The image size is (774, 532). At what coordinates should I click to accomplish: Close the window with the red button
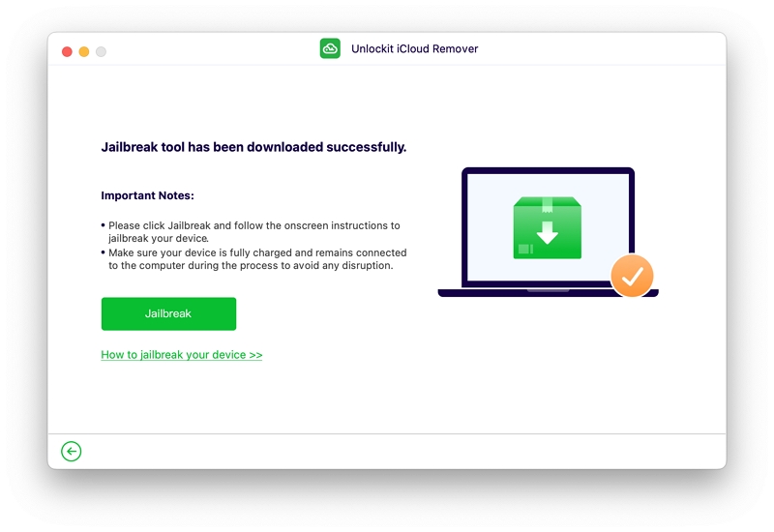point(67,51)
